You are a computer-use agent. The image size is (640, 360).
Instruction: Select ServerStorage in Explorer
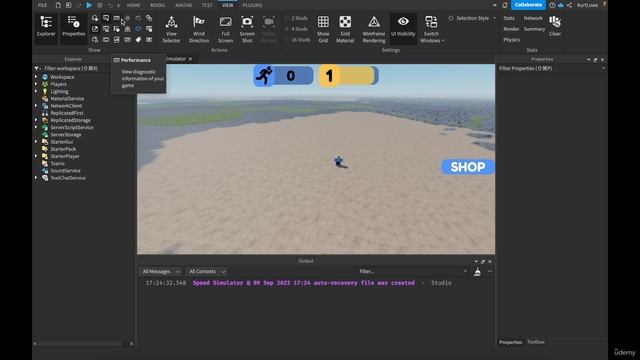click(65, 134)
